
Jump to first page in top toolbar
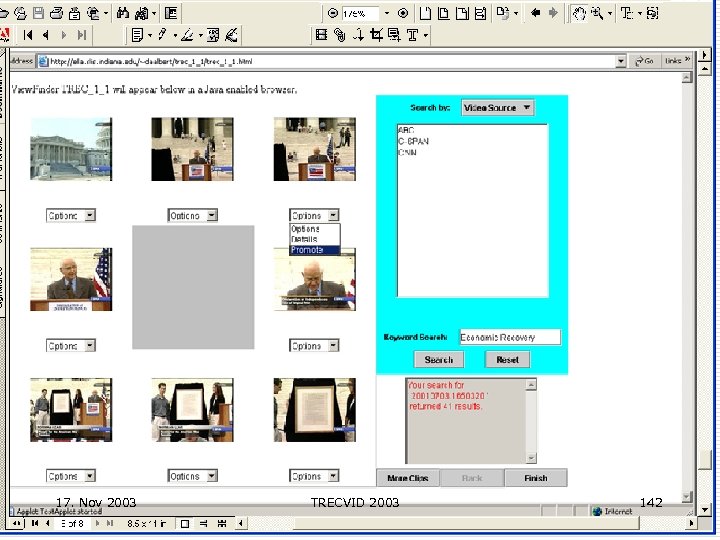[x=28, y=35]
